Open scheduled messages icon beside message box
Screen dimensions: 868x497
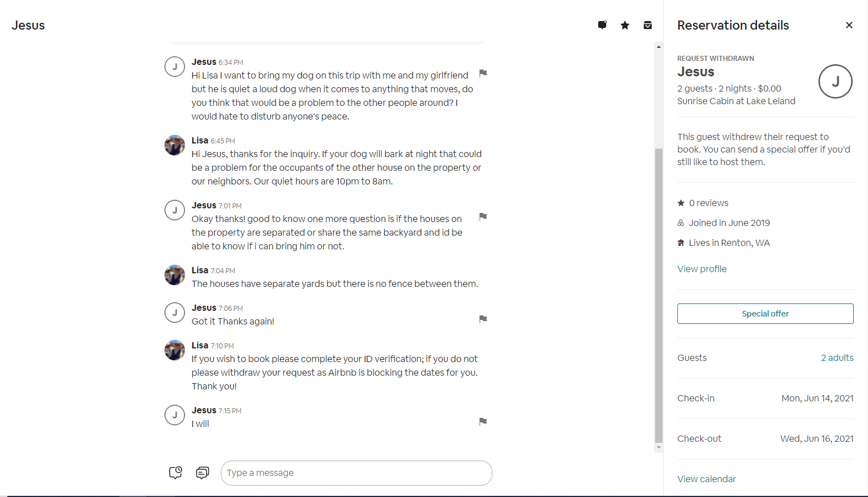click(x=176, y=473)
